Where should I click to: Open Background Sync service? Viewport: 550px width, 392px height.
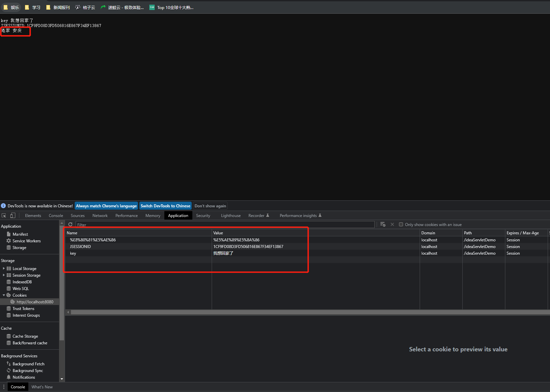click(x=28, y=371)
